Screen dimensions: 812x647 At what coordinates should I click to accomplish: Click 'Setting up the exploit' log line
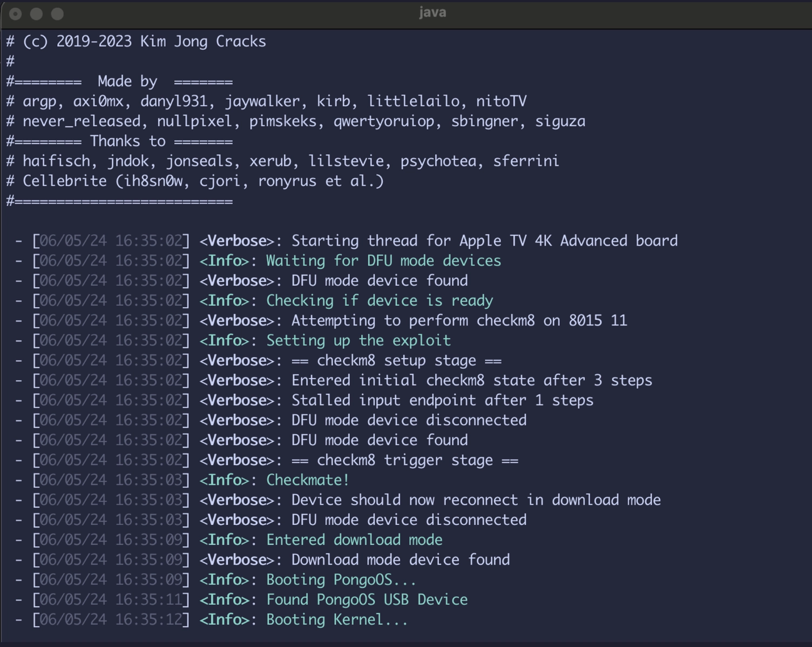click(358, 341)
